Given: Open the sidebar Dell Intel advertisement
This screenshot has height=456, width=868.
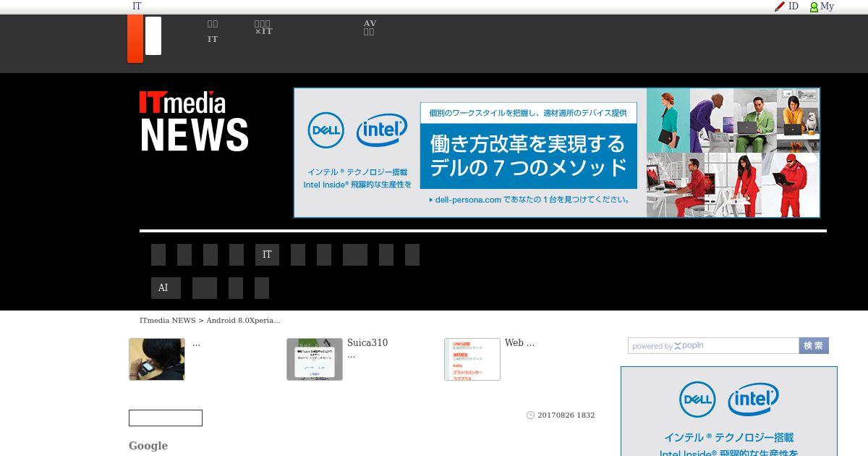Looking at the screenshot, I should click(x=729, y=411).
